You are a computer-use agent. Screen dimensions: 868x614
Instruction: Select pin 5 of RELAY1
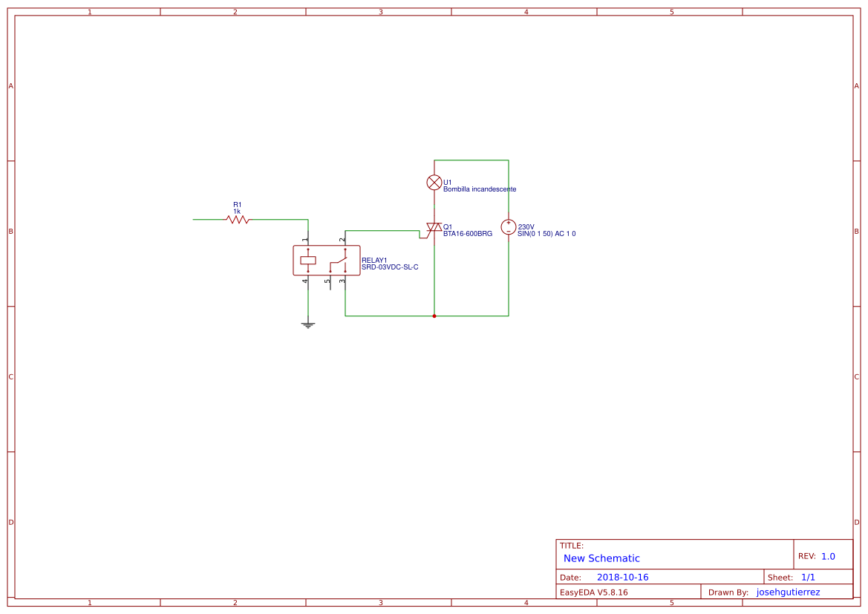coord(330,284)
